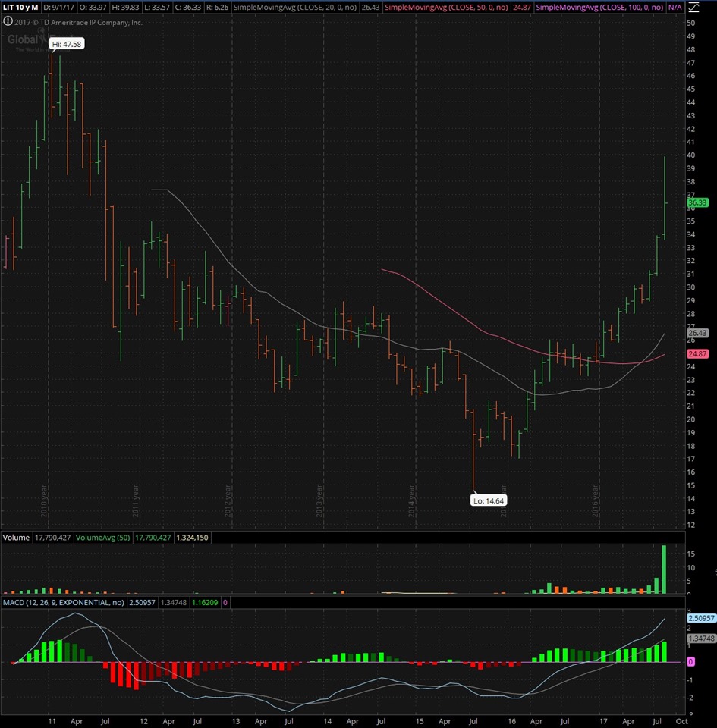
Task: Click the 1,324,150 volume average value
Action: tap(192, 537)
